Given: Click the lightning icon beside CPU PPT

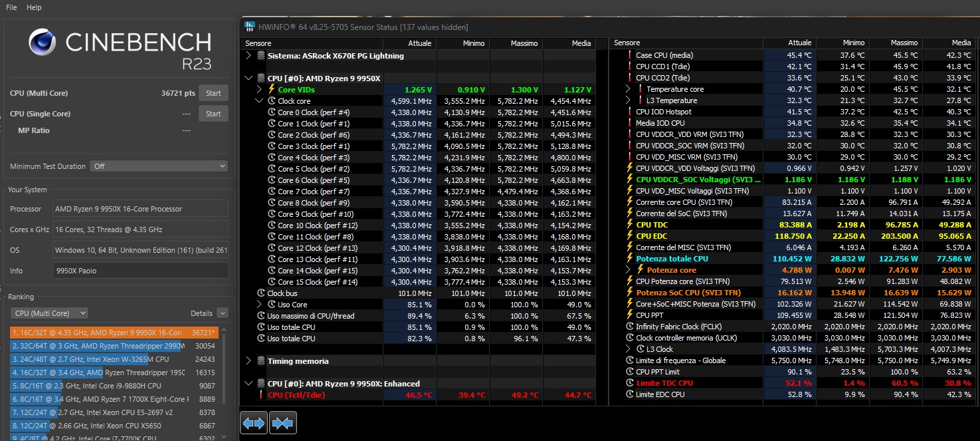Looking at the screenshot, I should click(630, 315).
